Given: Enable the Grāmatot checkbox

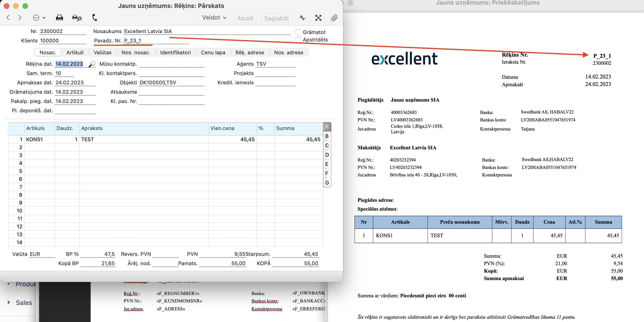Looking at the screenshot, I should [298, 32].
